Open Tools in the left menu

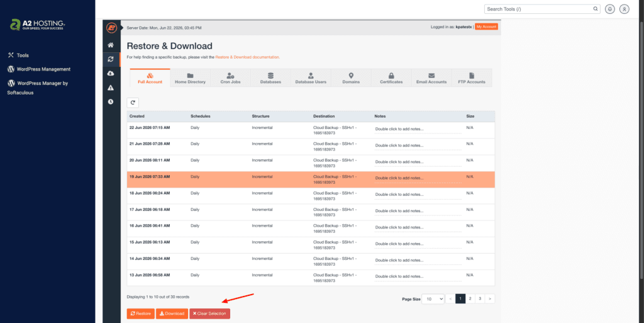coord(18,55)
